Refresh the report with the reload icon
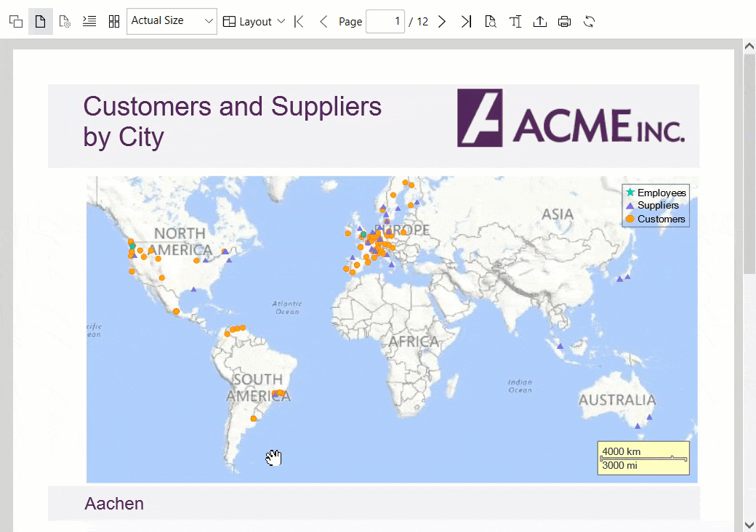This screenshot has width=756, height=532. 590,22
